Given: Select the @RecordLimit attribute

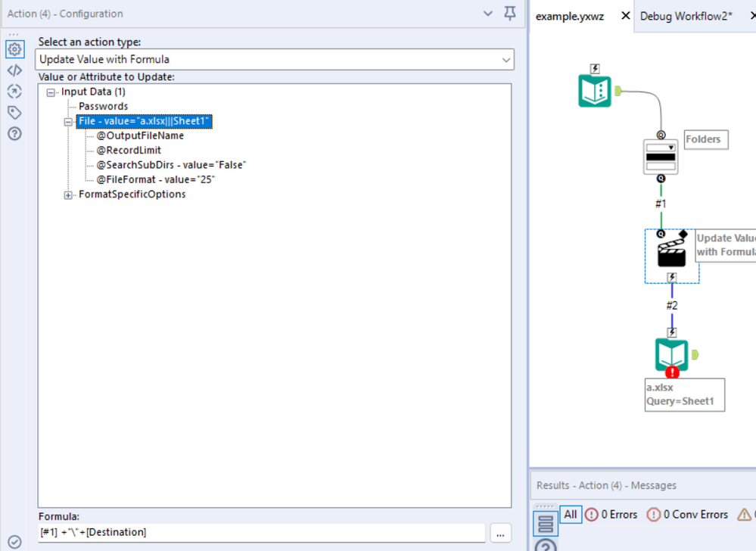Looking at the screenshot, I should (128, 150).
